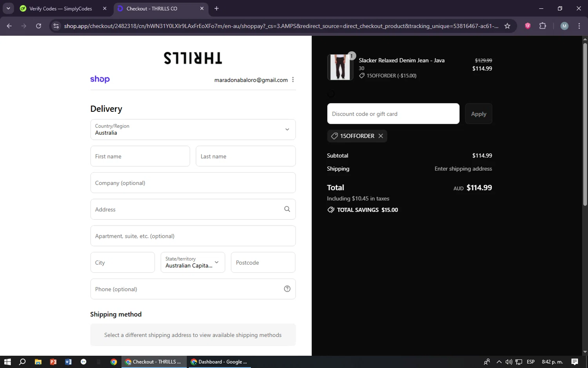Click the City field
588x368 pixels.
(x=122, y=262)
